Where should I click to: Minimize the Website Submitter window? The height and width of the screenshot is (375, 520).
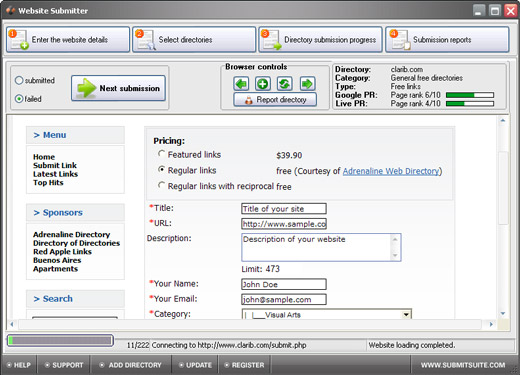pos(479,11)
